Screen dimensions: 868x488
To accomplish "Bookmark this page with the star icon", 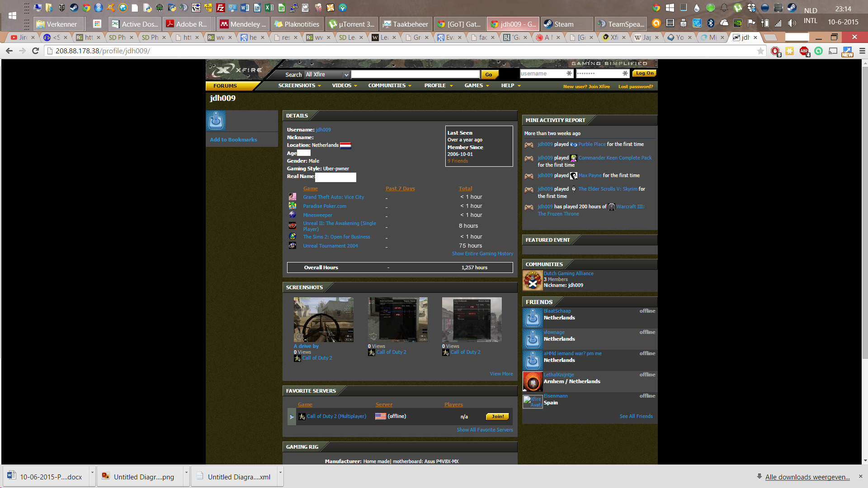I will (761, 51).
